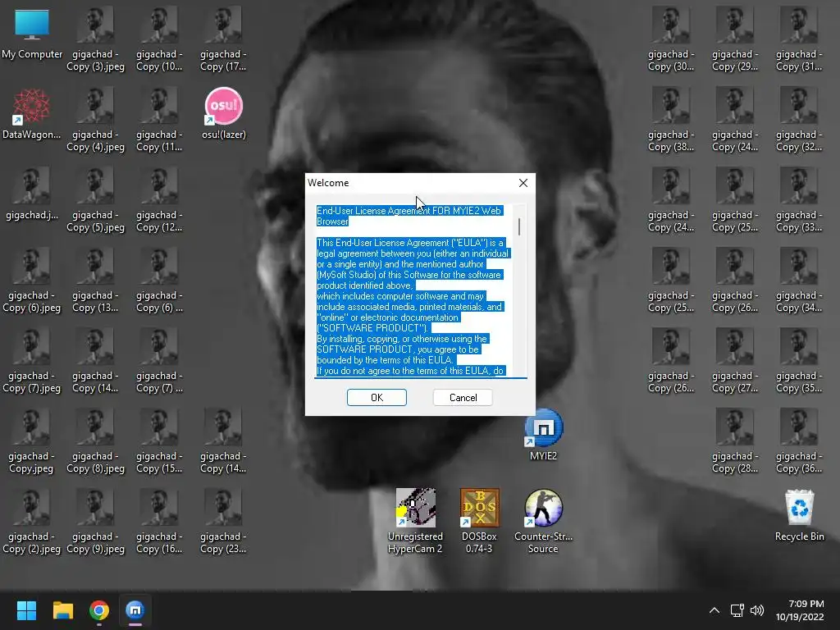Select gigachad - Copy (31... file
The width and height of the screenshot is (840, 630).
tap(799, 39)
